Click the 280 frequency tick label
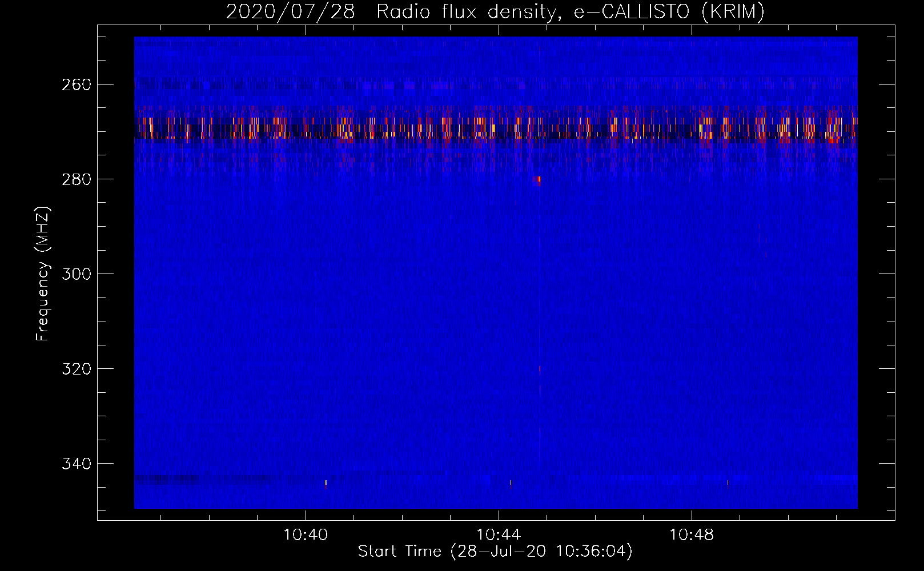 (x=77, y=179)
